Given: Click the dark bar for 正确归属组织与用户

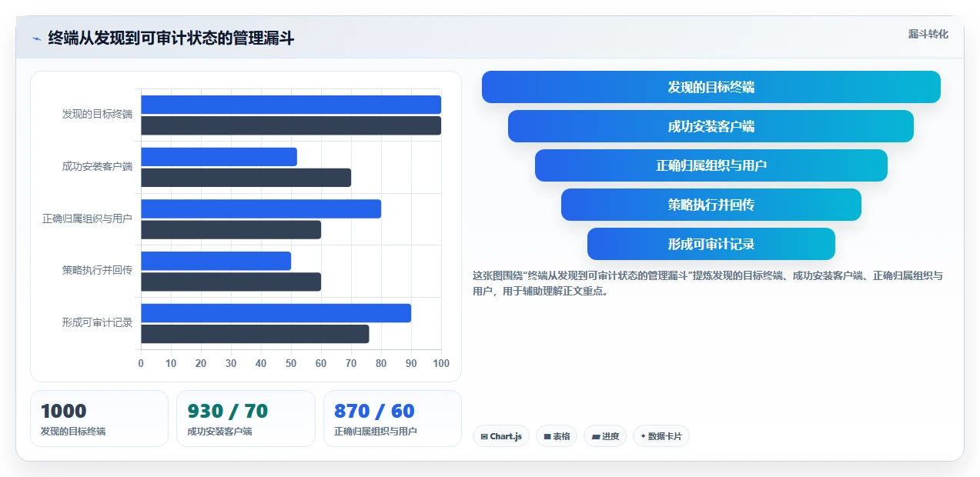Looking at the screenshot, I should click(231, 229).
